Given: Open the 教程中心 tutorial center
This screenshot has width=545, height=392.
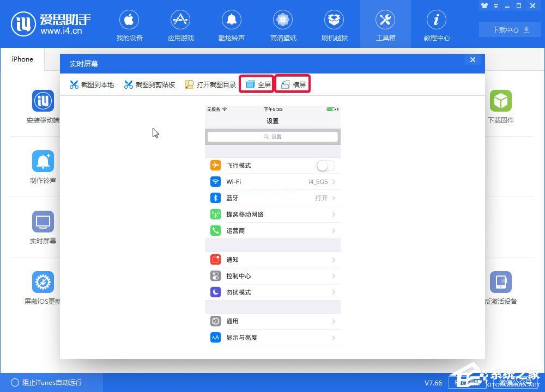Looking at the screenshot, I should 436,24.
